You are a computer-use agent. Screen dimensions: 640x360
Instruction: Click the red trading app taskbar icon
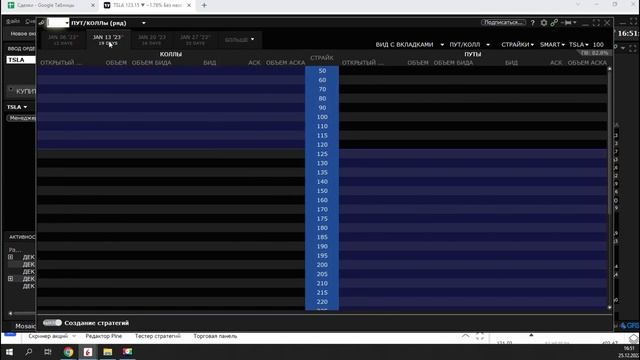point(88,352)
